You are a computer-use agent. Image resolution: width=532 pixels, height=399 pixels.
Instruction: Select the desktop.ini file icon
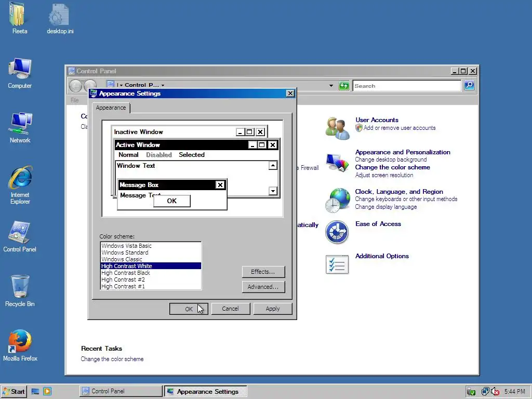pyautogui.click(x=60, y=15)
